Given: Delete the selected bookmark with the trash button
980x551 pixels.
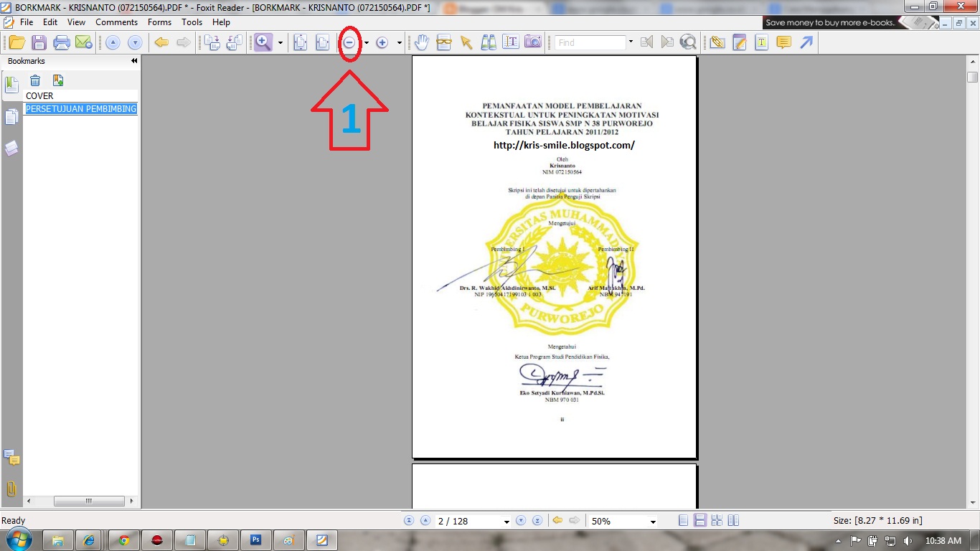Looking at the screenshot, I should (35, 80).
